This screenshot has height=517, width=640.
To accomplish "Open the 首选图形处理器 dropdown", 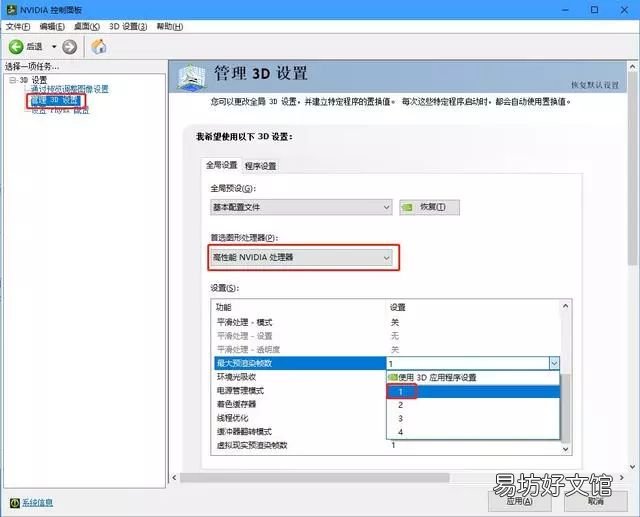I will pos(301,257).
